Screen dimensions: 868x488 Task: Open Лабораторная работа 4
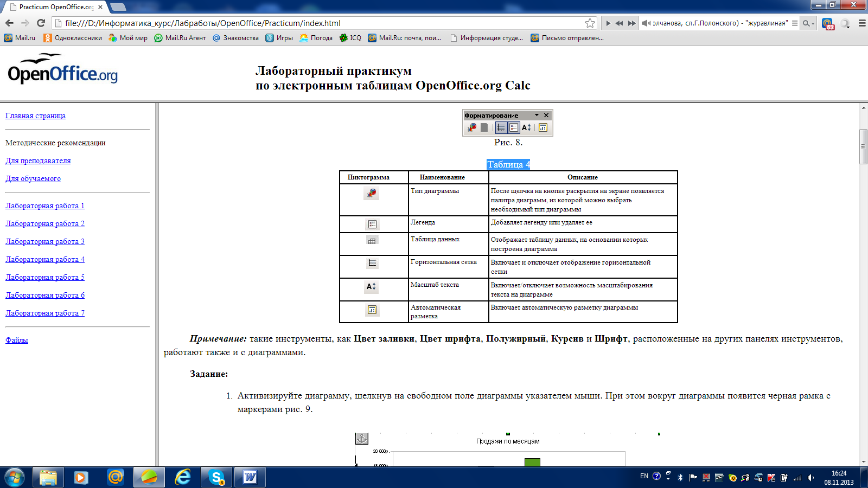[45, 259]
